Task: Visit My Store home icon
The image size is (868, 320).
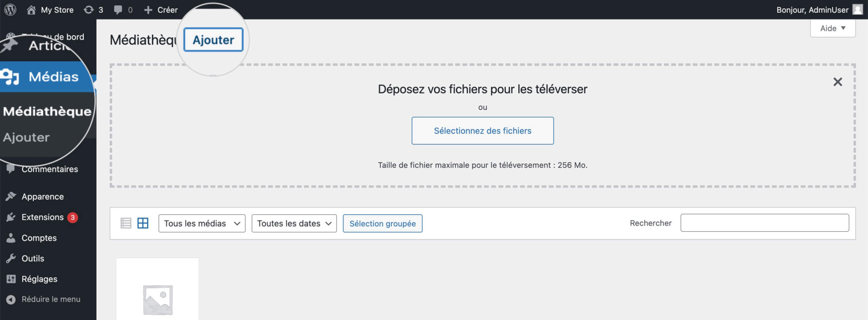Action: point(31,10)
